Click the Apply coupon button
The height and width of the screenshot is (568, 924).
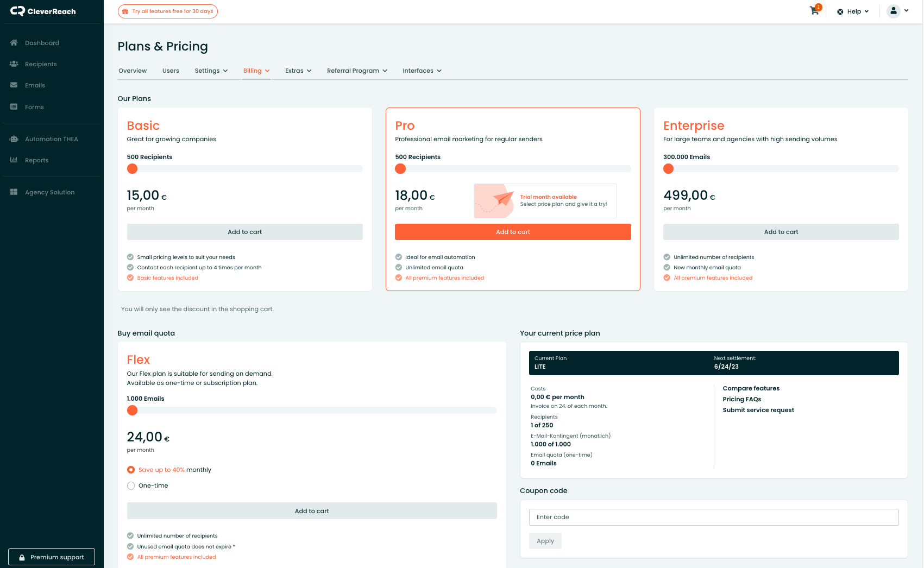coord(545,541)
